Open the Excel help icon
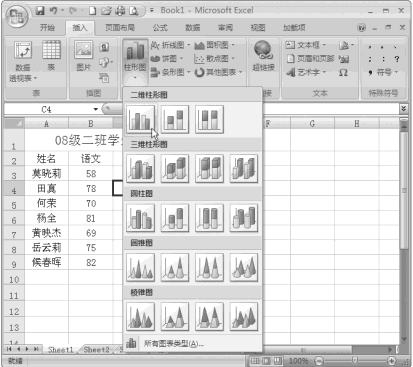413x367 pixels. click(361, 28)
